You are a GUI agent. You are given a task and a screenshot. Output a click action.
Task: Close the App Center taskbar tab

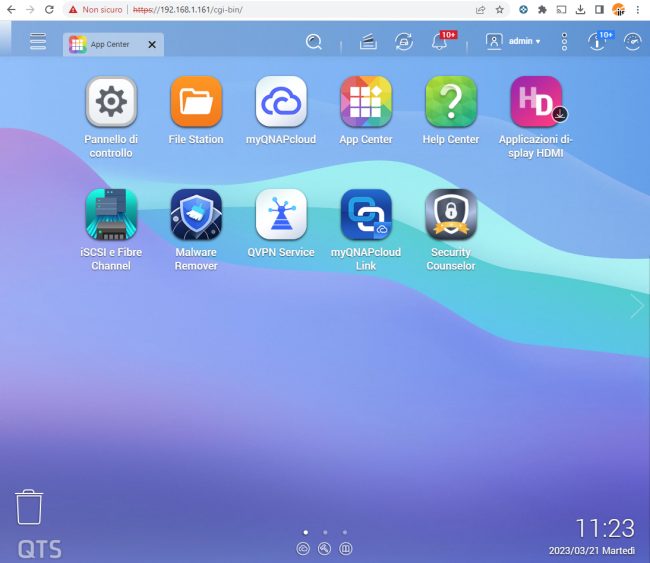coord(152,44)
